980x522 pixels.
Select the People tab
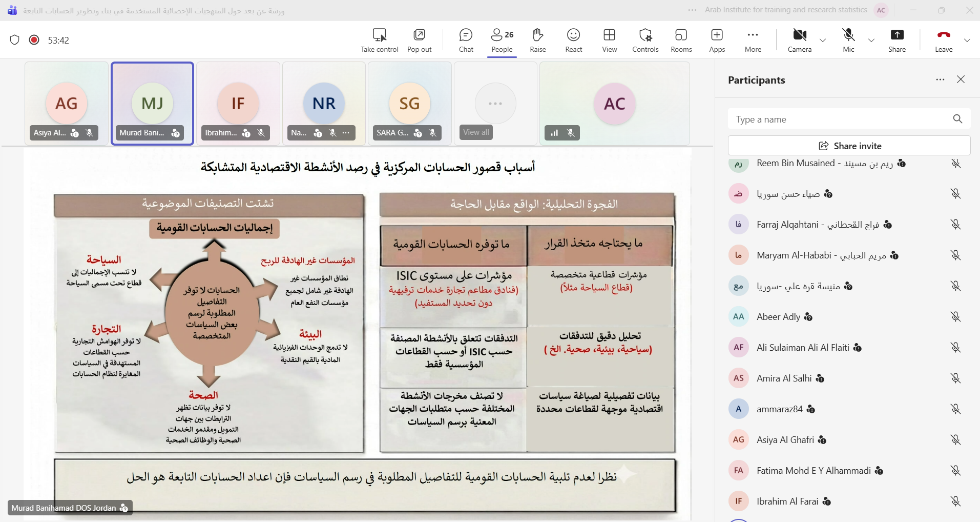click(502, 40)
